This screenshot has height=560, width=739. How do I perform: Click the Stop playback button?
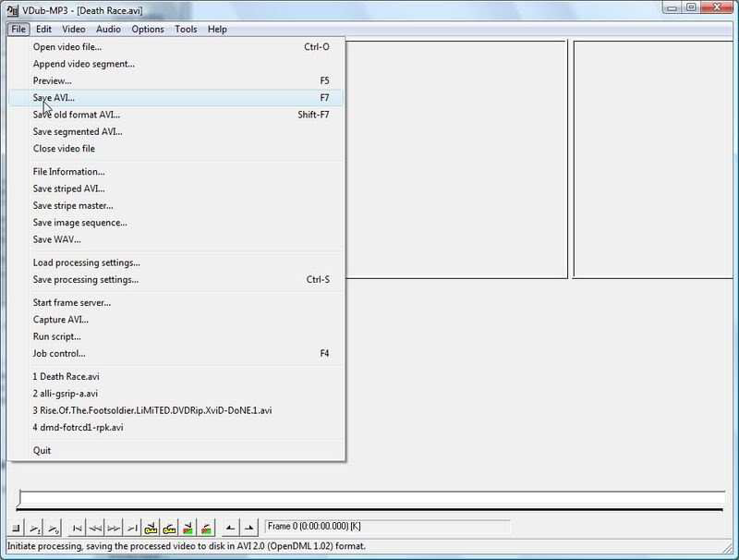tap(16, 528)
